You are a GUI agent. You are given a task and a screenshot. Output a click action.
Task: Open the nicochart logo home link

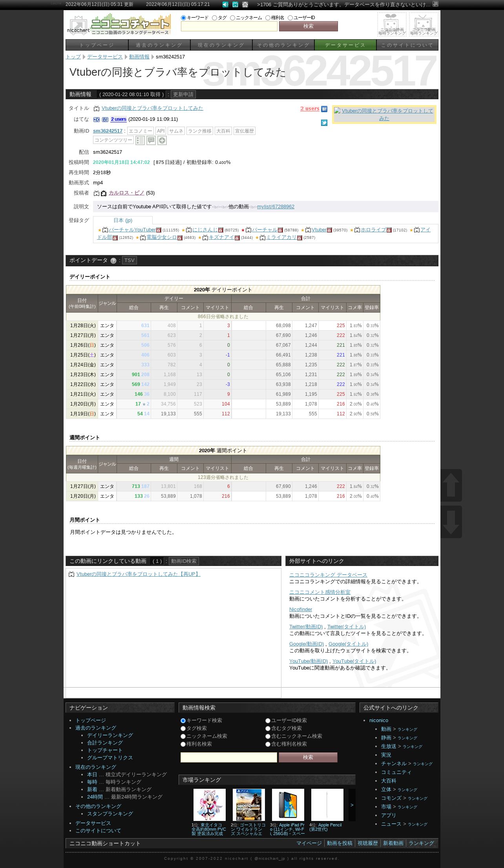point(119,24)
